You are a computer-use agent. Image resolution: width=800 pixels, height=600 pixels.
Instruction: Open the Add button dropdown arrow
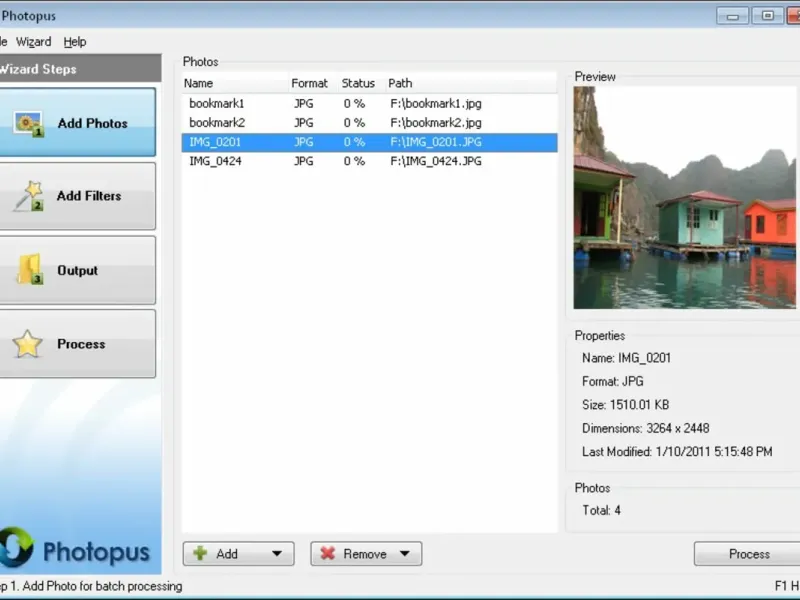tap(277, 554)
